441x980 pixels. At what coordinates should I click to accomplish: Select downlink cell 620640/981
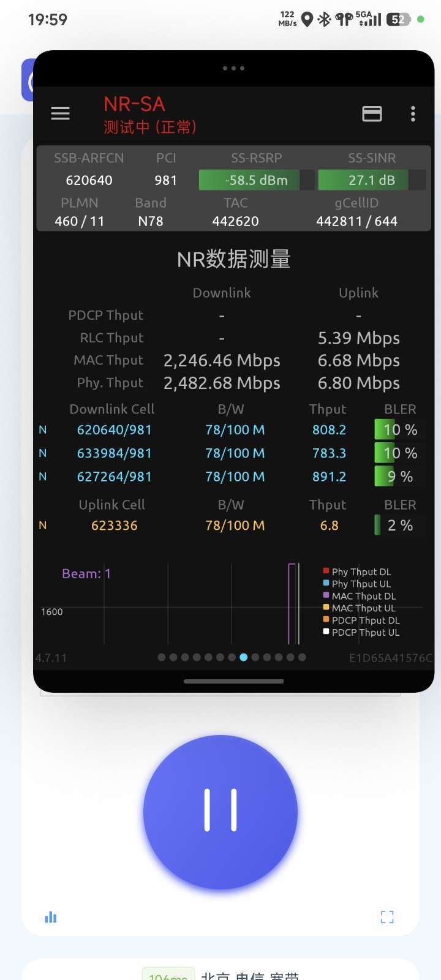[115, 430]
